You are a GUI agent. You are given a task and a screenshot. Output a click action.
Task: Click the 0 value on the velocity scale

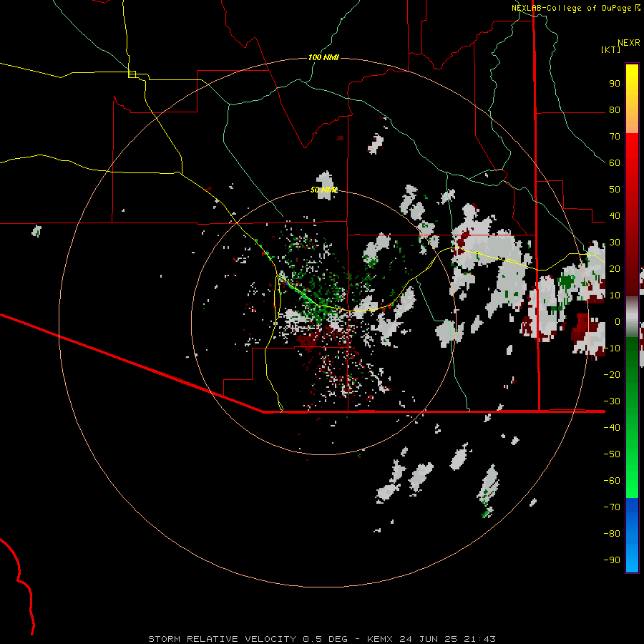coord(618,322)
